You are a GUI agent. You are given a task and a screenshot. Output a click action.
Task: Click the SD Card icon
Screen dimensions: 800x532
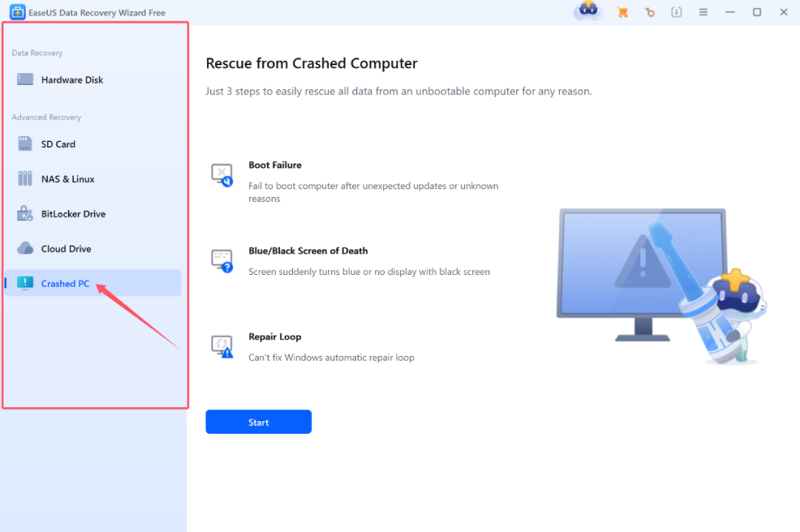(25, 144)
